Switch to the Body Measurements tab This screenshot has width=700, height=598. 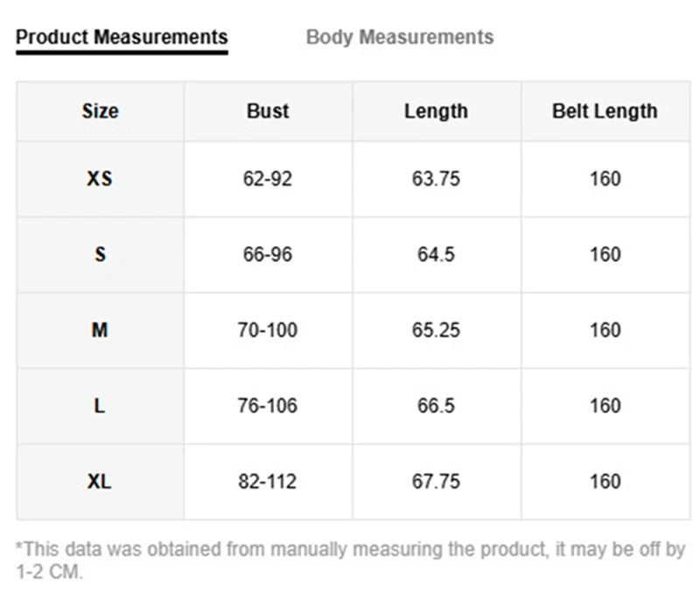(x=400, y=37)
